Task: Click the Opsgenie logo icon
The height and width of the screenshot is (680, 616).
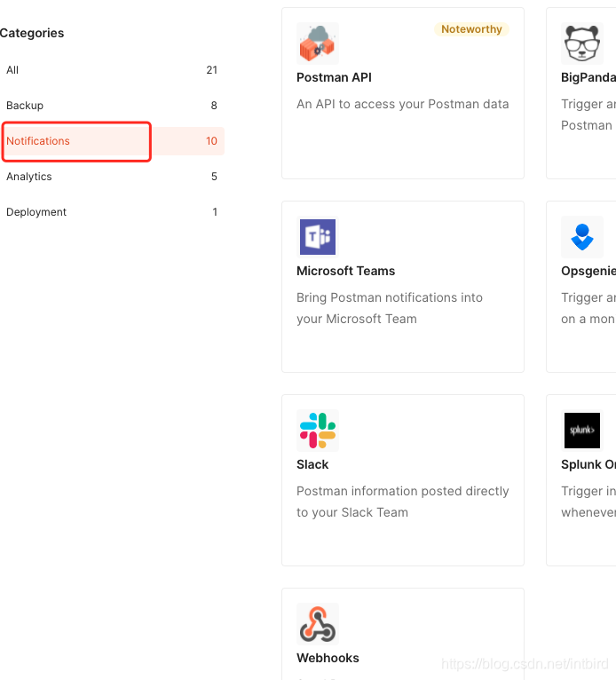Action: tap(581, 237)
